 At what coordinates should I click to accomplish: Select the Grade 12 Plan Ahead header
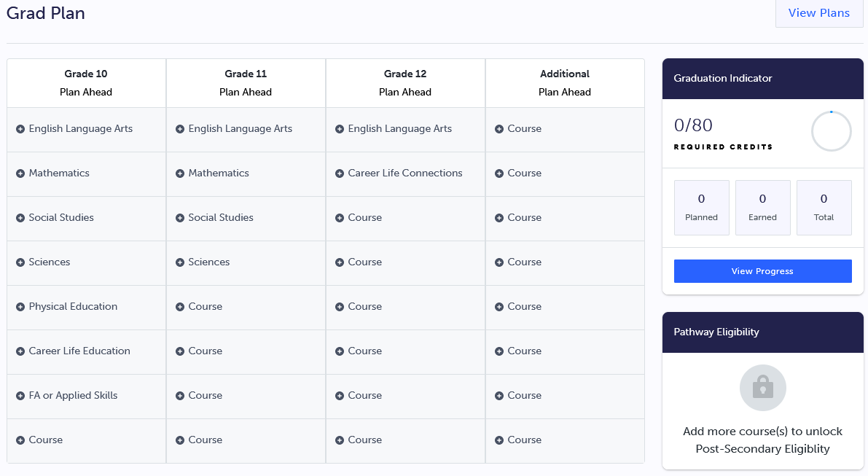405,83
